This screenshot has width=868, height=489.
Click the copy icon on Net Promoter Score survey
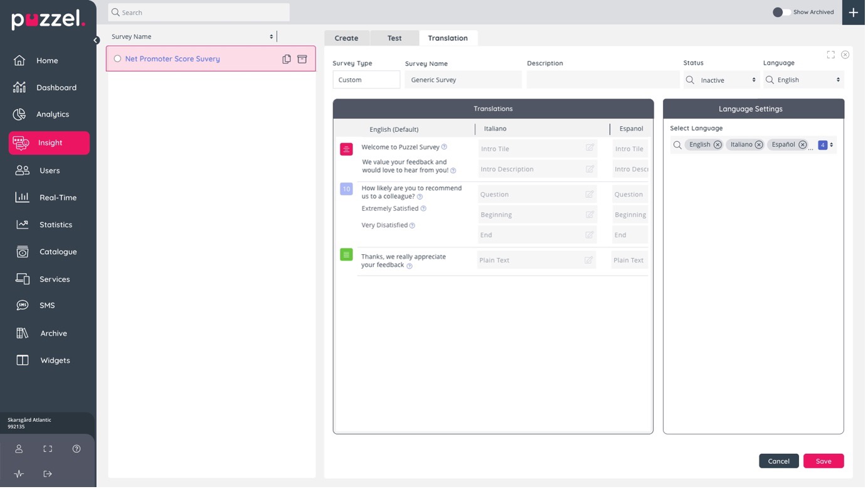click(287, 59)
